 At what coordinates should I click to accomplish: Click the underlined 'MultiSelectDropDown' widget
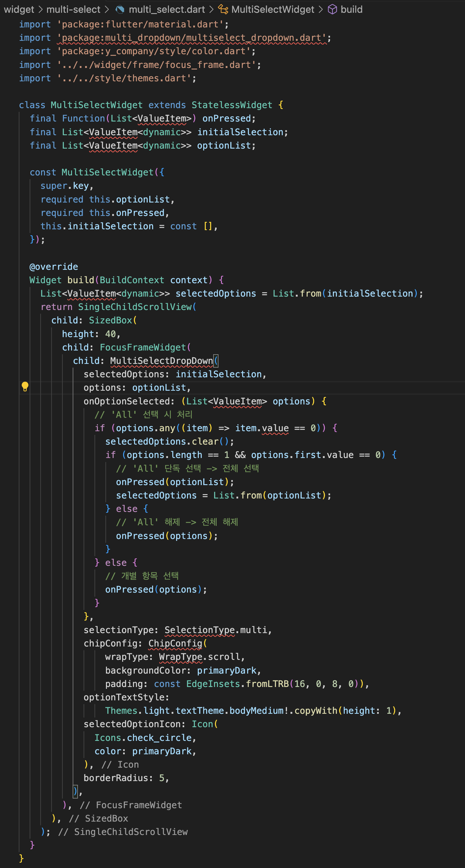(x=161, y=361)
